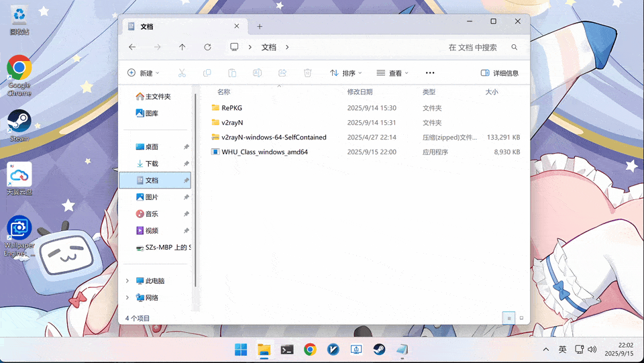
Task: Switch to details list view icon
Action: [x=509, y=318]
